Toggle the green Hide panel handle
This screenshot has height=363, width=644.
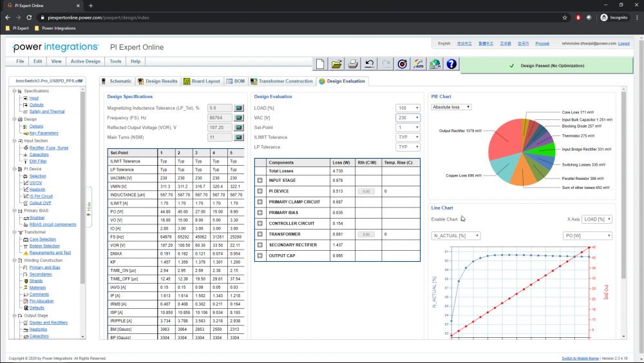coord(89,207)
